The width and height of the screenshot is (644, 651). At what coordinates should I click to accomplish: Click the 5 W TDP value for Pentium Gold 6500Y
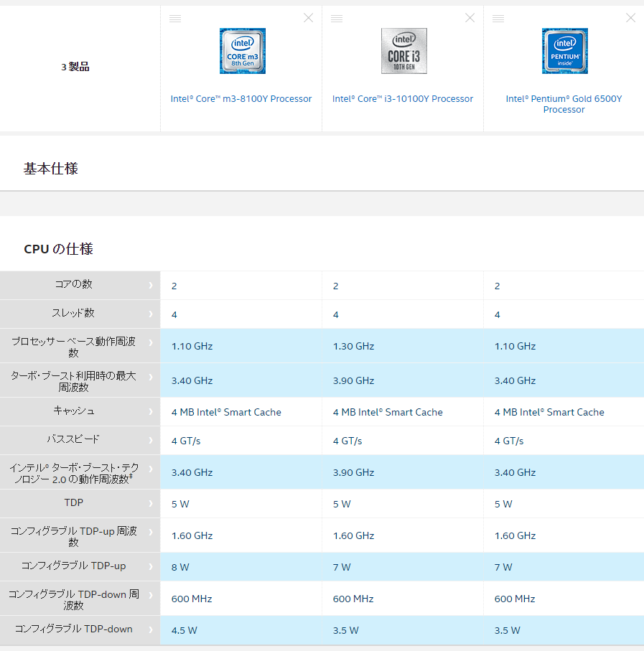click(503, 504)
